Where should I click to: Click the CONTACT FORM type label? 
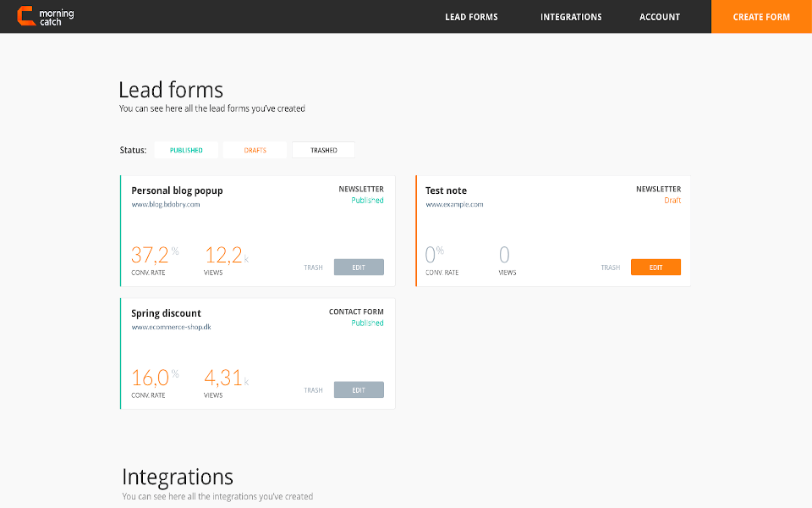[356, 312]
